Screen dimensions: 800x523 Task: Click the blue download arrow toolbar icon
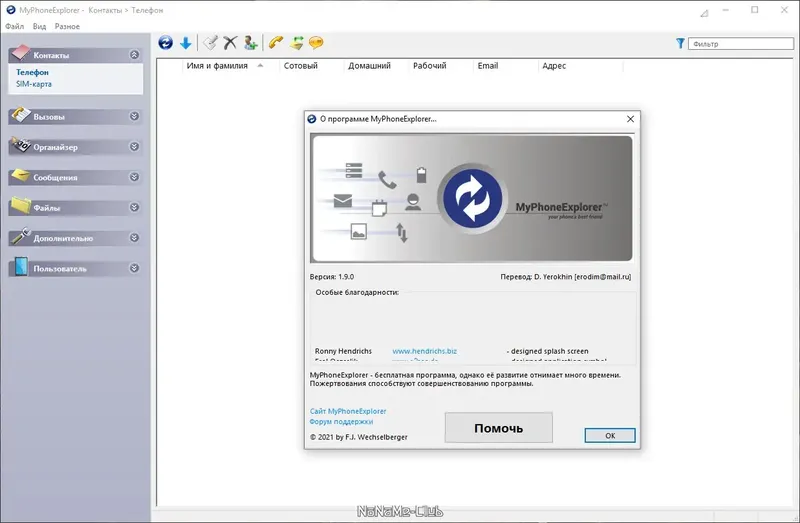tap(186, 43)
